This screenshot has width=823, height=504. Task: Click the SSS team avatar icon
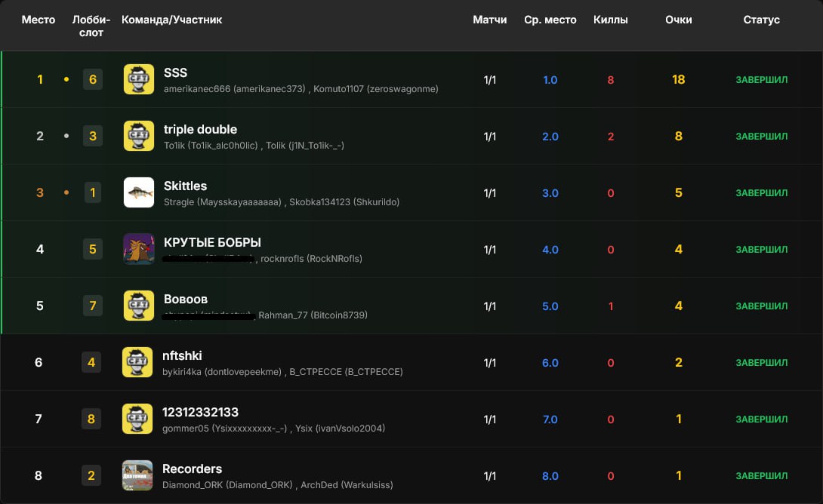click(x=138, y=79)
